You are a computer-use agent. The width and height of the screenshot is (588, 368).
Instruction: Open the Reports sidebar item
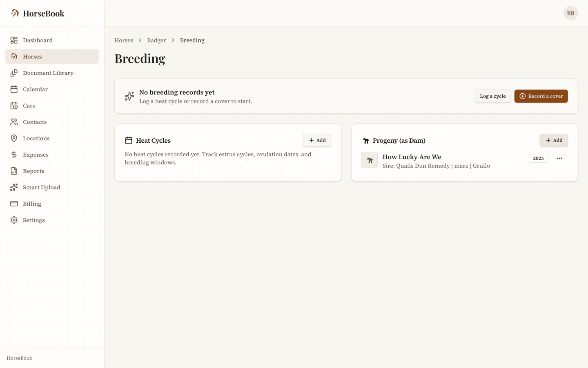tap(52, 171)
